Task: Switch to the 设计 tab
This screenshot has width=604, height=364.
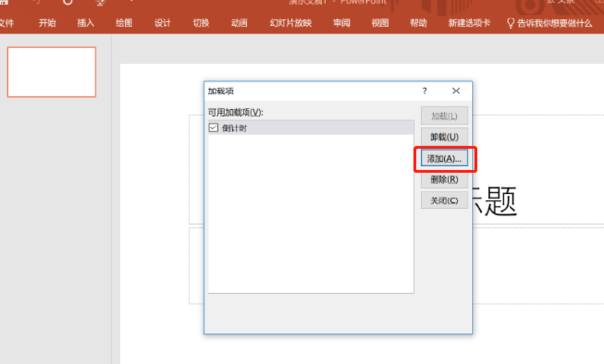Action: (x=163, y=23)
